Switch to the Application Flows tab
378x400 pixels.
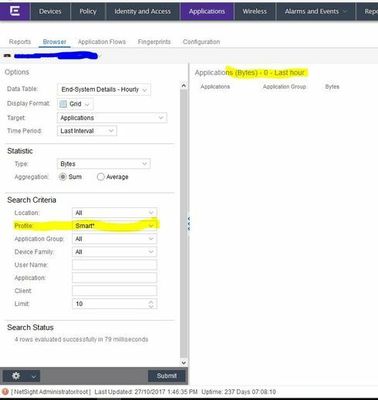point(102,42)
